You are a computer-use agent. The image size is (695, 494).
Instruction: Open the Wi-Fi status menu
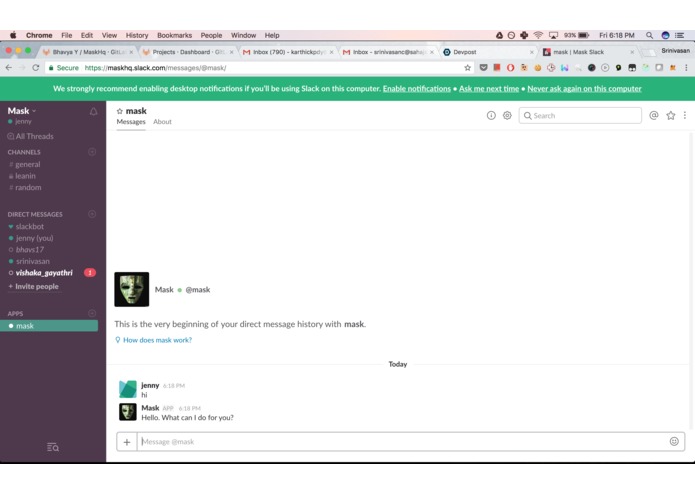(538, 35)
